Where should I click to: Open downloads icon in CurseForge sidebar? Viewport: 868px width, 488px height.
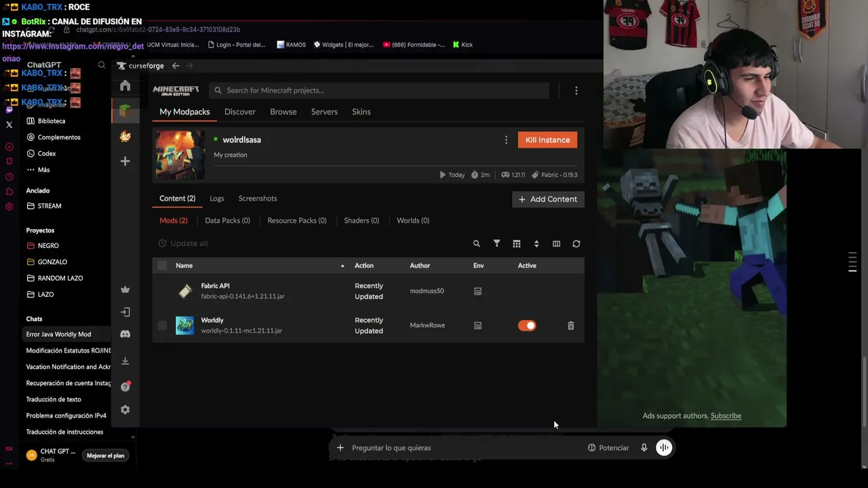click(x=125, y=361)
